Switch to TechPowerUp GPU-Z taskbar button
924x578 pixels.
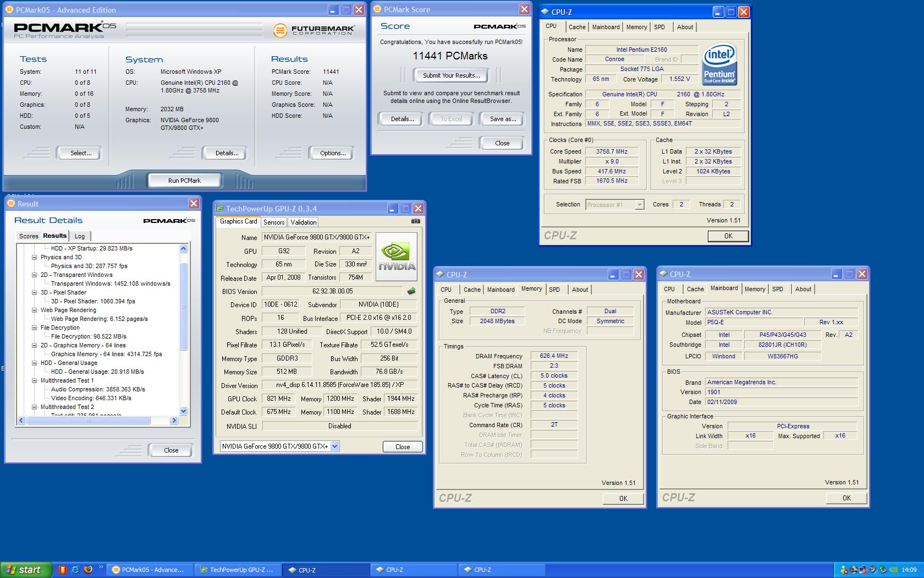[x=238, y=570]
